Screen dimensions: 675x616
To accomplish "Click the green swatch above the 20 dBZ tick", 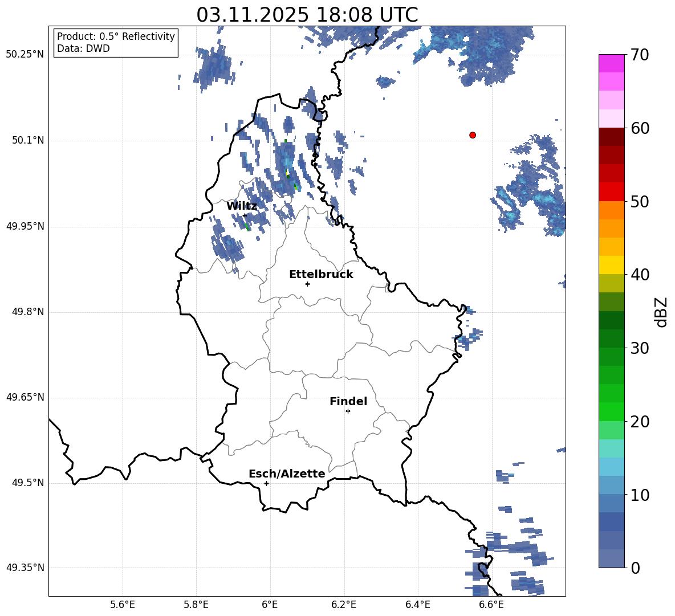I will (x=612, y=411).
